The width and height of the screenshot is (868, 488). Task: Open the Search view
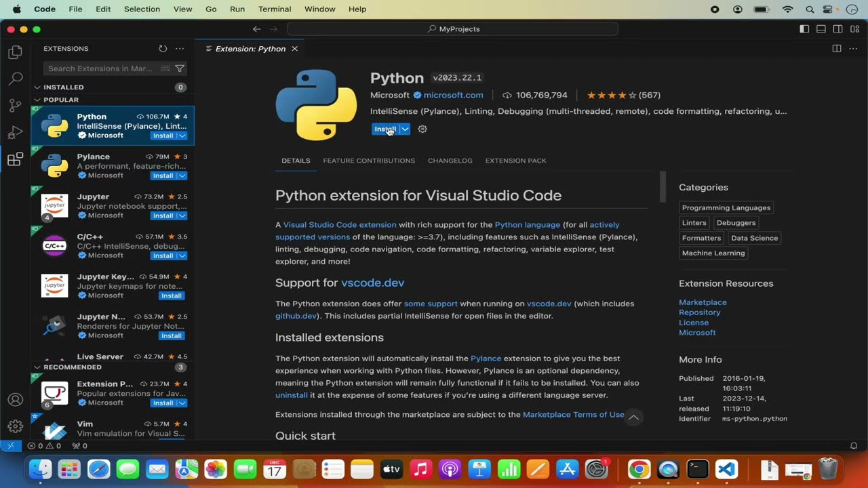15,79
